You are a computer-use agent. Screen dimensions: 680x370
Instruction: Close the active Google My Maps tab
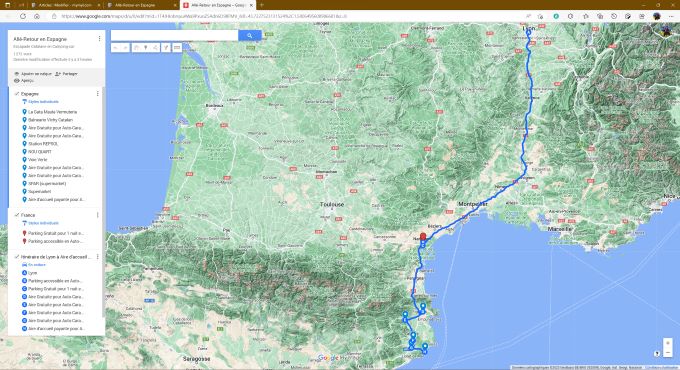pos(251,5)
